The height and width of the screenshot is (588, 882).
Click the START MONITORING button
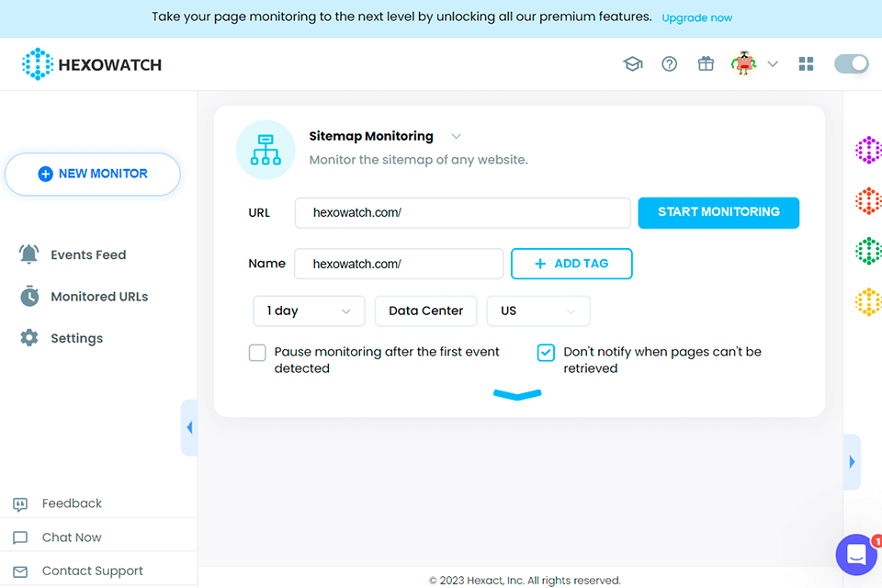[718, 213]
